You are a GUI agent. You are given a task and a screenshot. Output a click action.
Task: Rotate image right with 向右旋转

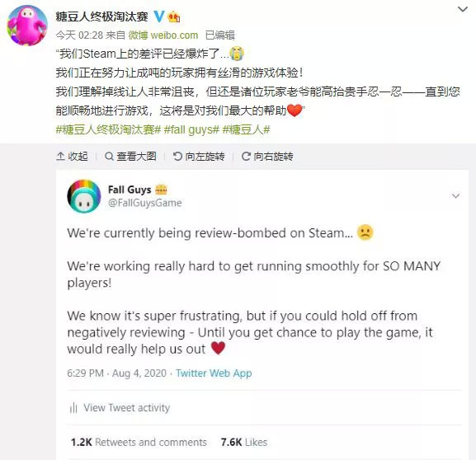(267, 157)
